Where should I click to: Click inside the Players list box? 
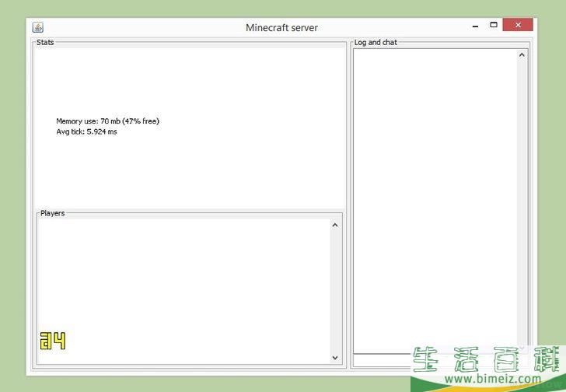coord(183,291)
